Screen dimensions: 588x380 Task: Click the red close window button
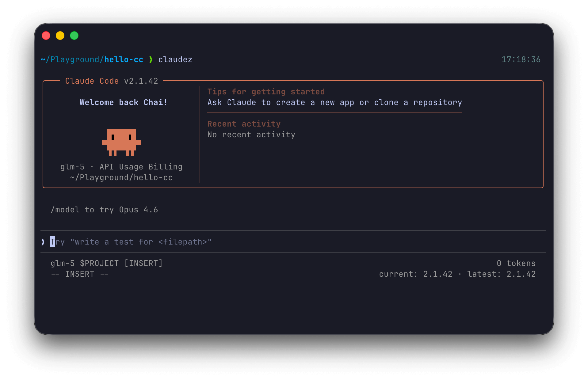point(46,36)
